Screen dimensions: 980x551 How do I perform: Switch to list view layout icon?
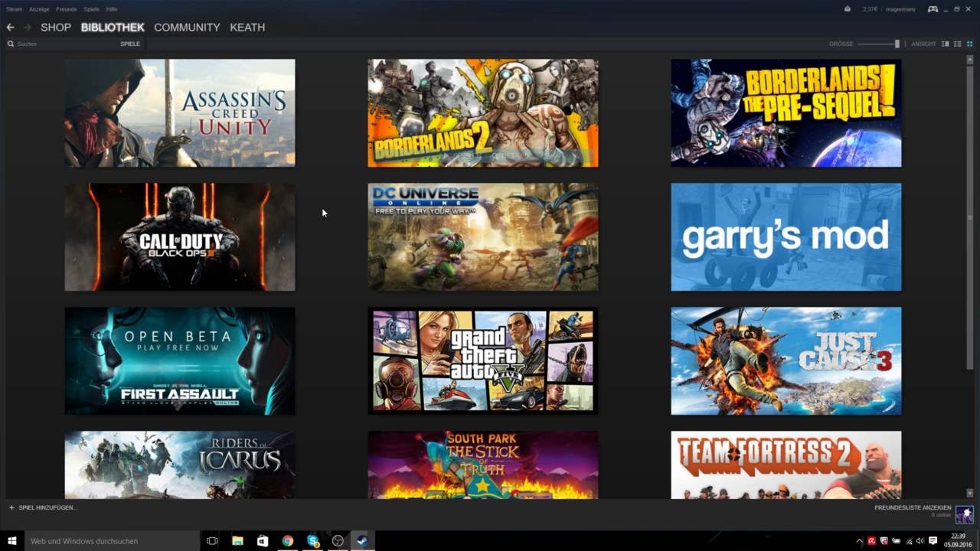point(957,44)
